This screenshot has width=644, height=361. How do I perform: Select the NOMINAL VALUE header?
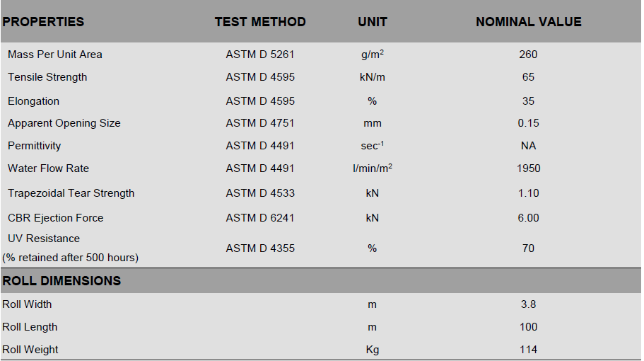tap(528, 22)
